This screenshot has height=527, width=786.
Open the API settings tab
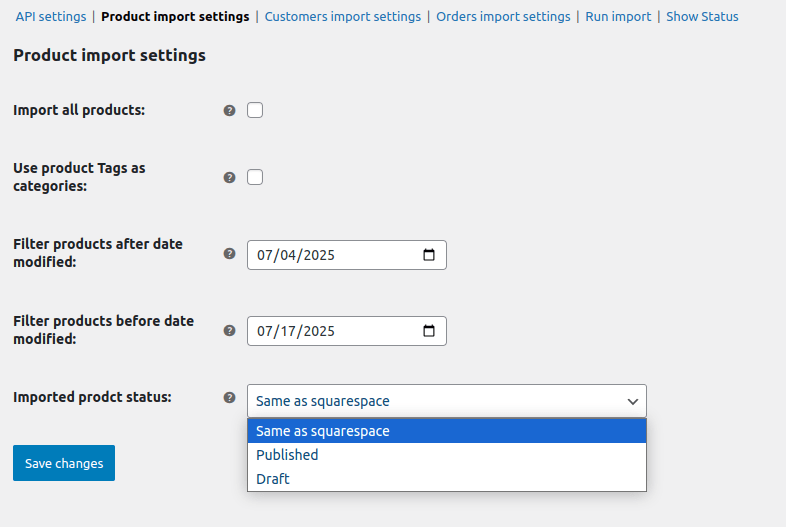click(51, 17)
